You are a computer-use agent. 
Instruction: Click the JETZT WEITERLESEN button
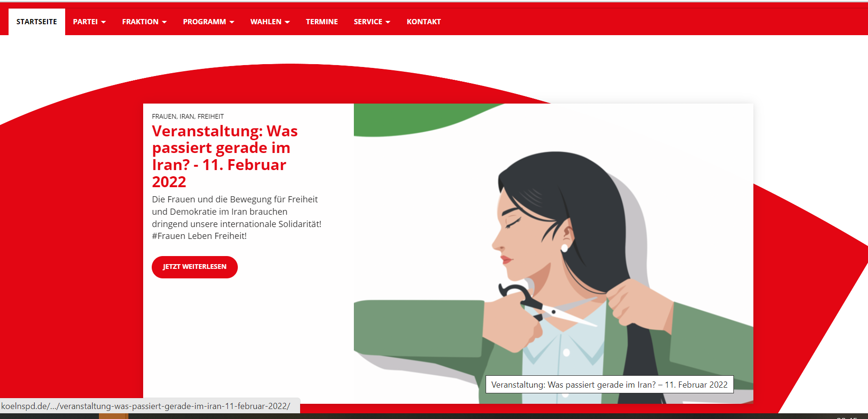[195, 267]
